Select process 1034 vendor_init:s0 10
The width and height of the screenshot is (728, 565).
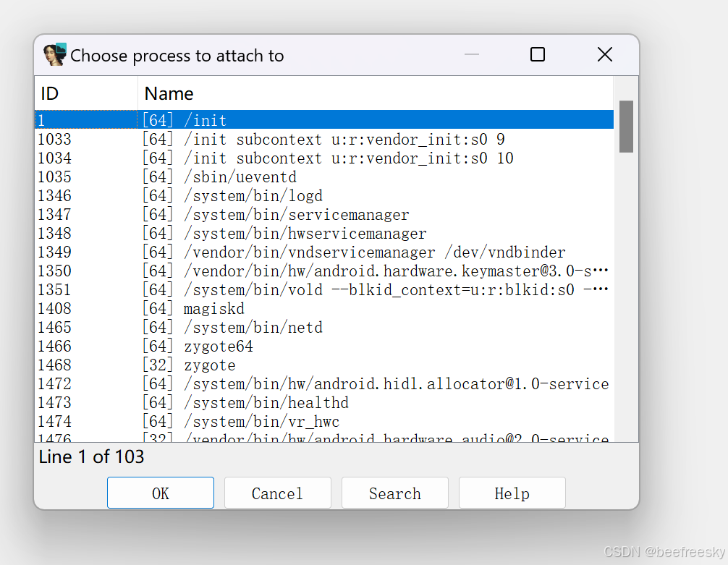[x=324, y=158]
